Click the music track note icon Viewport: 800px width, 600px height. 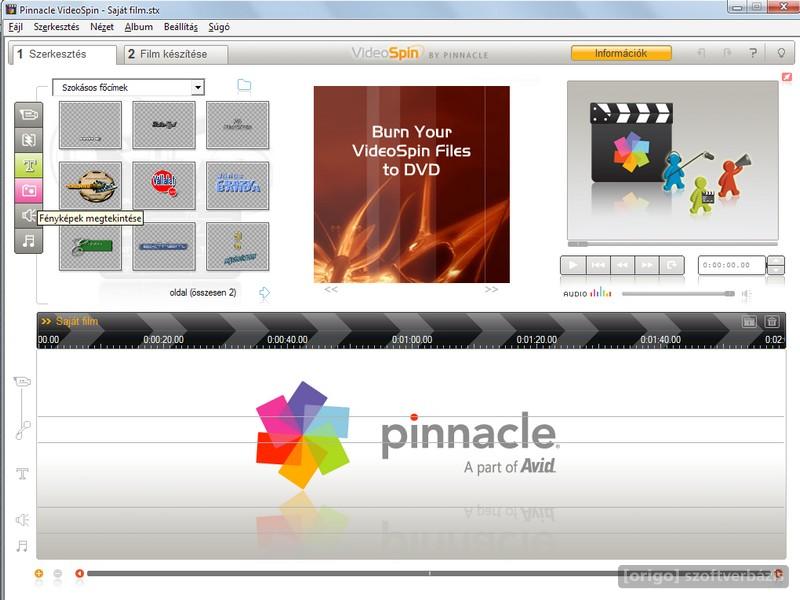click(22, 546)
